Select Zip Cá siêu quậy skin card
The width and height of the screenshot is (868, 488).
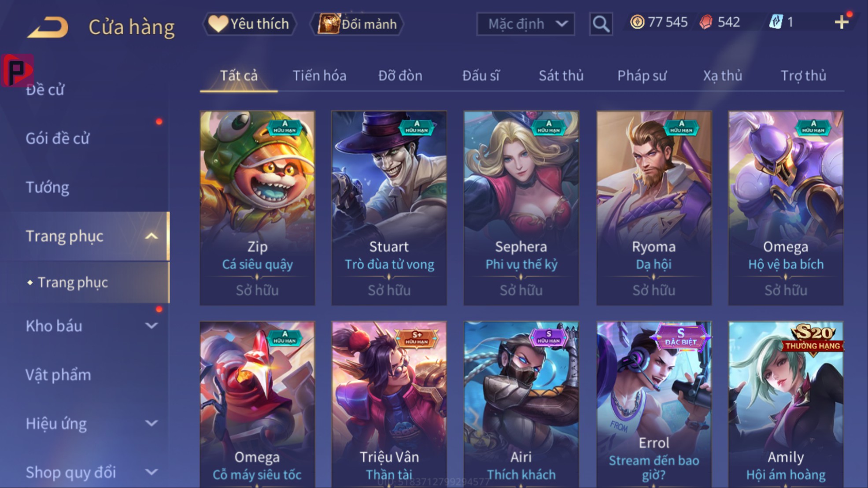pyautogui.click(x=257, y=208)
